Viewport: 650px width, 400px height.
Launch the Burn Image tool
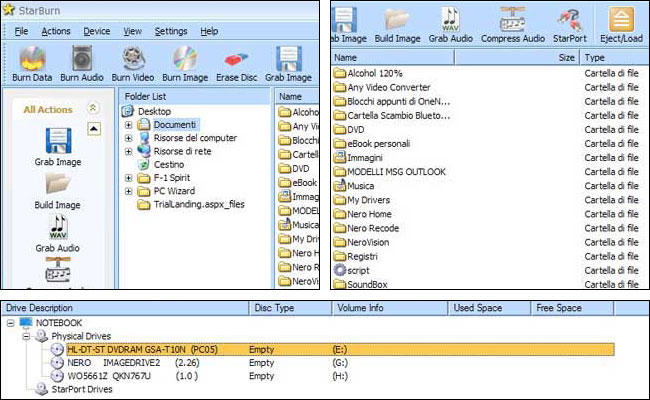point(185,62)
